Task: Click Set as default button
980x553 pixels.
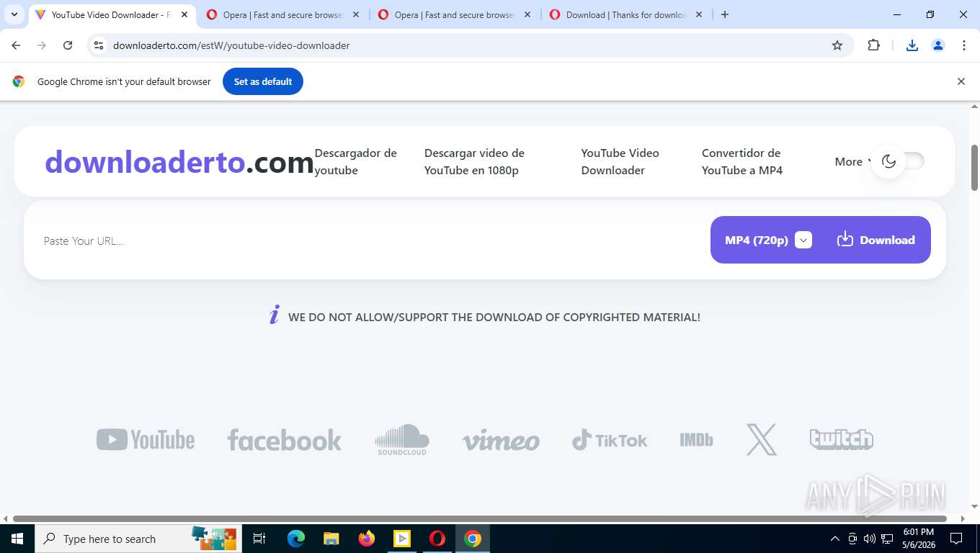Action: 263,81
